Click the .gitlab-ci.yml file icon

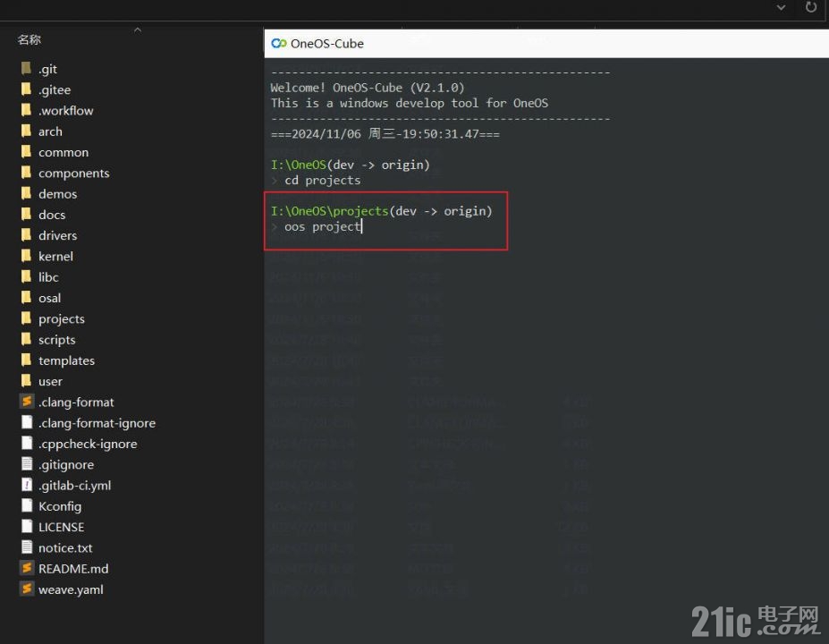click(x=27, y=485)
